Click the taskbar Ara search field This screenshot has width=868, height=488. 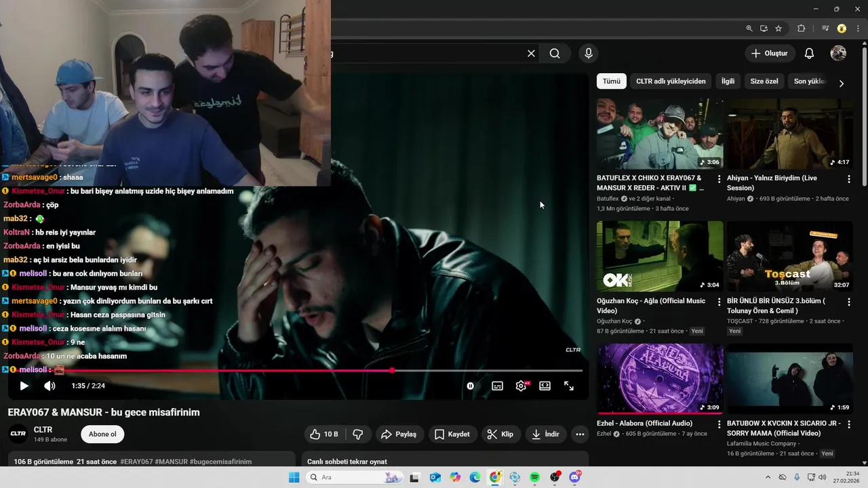pyautogui.click(x=354, y=478)
